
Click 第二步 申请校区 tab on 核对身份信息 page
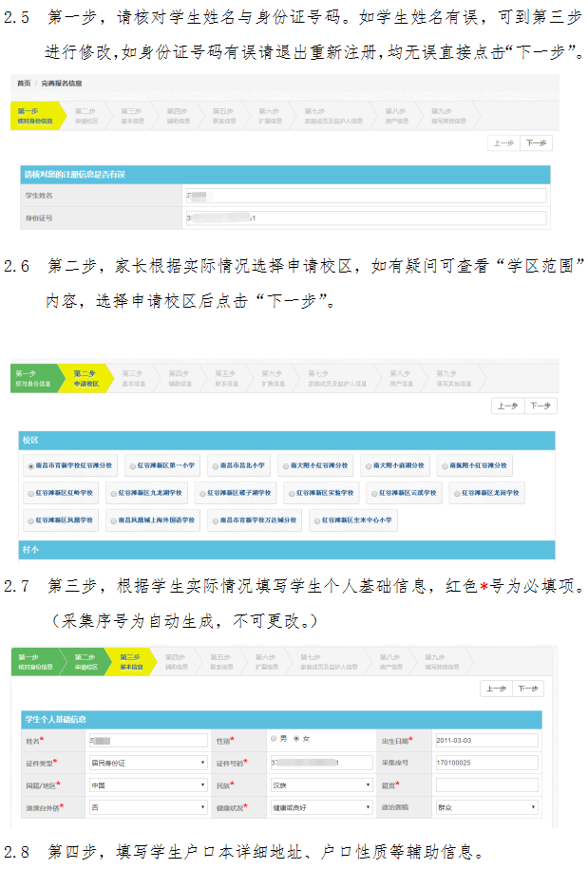click(86, 116)
